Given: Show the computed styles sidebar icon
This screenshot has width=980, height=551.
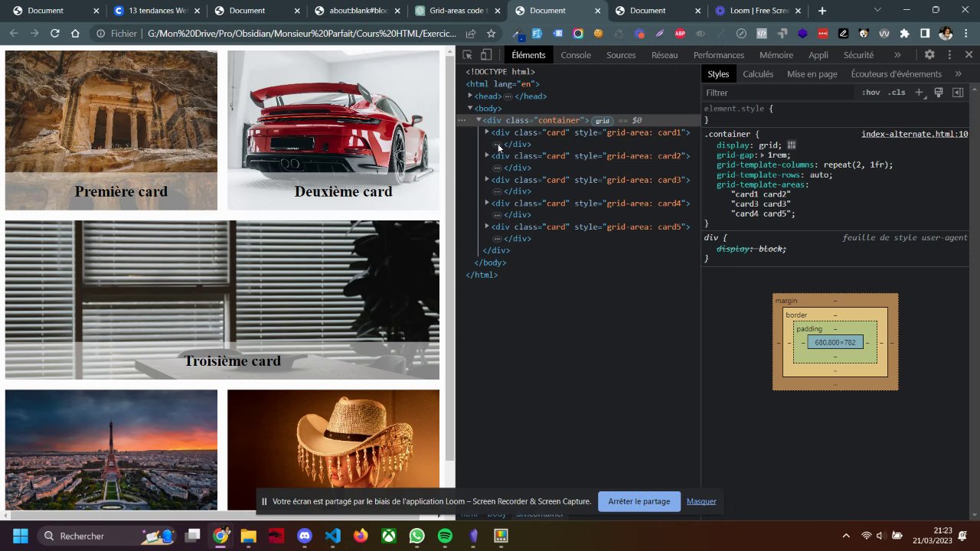Looking at the screenshot, I should (x=957, y=93).
